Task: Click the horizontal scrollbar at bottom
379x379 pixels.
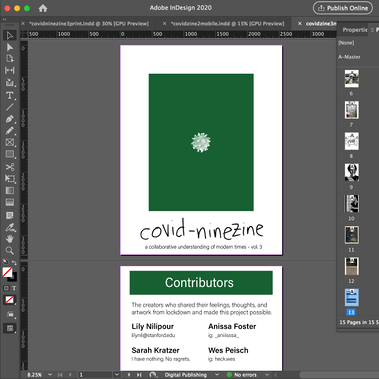Action: [339, 375]
